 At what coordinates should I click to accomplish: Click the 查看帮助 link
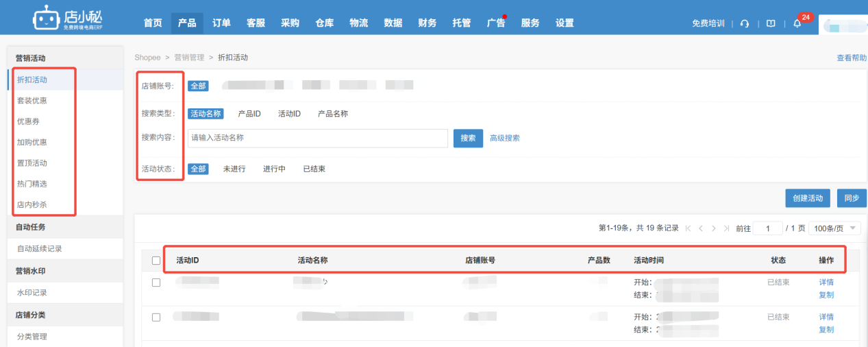(852, 58)
